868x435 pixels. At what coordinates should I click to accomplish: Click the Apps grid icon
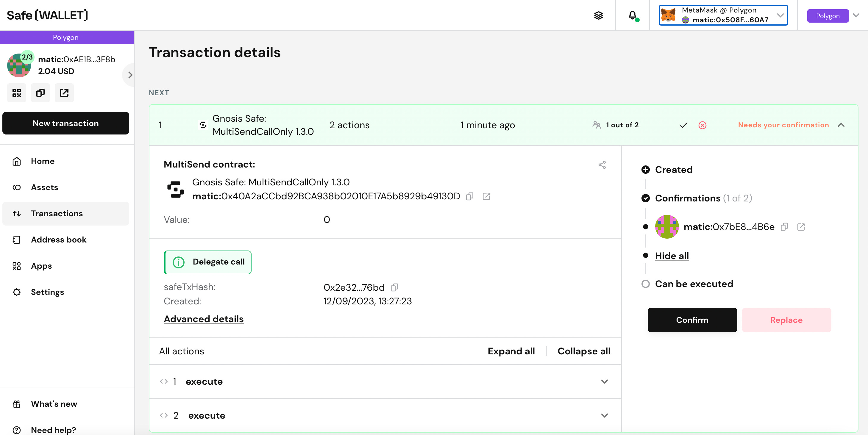16,266
